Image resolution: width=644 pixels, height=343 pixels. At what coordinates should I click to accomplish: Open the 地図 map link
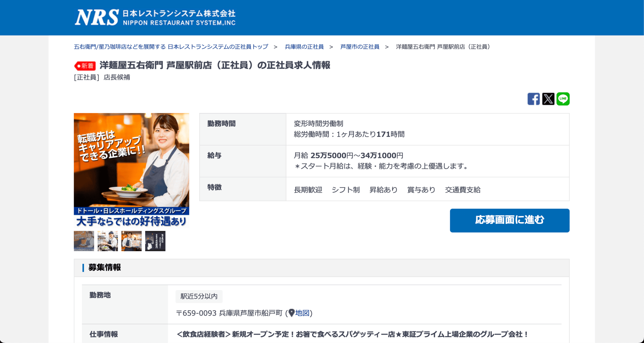(302, 313)
